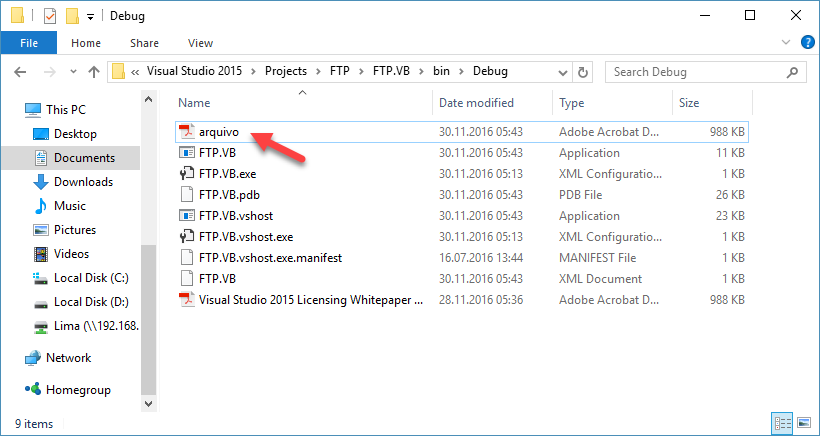Expand the recent locations dropdown arrow
The height and width of the screenshot is (436, 820).
coord(73,72)
